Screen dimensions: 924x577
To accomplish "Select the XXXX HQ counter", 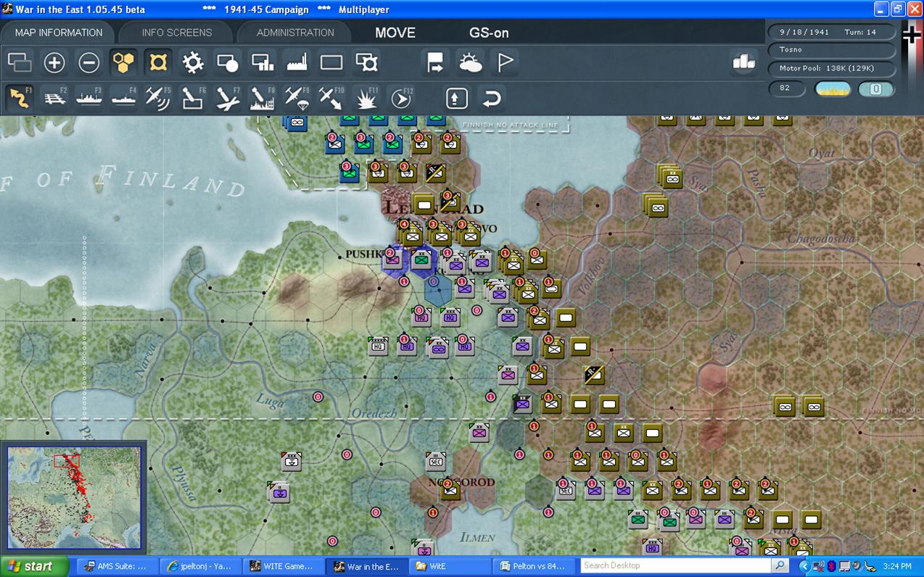I will click(378, 346).
